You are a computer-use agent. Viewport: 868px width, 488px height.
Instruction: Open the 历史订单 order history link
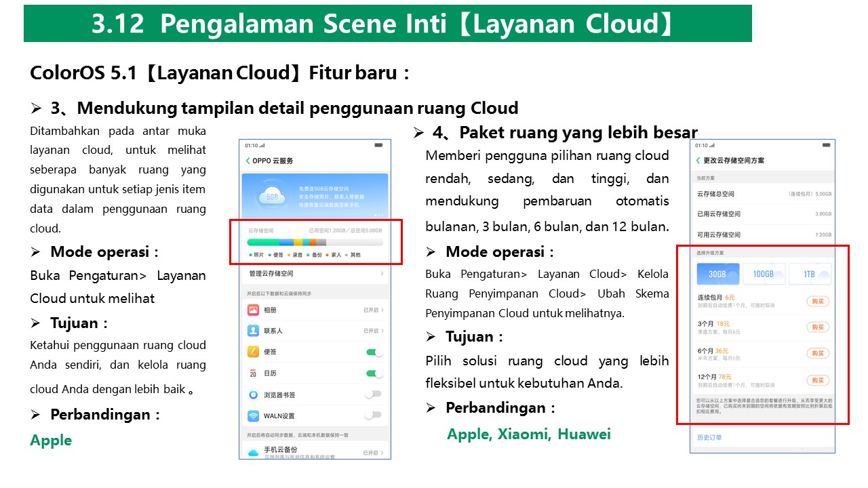pos(709,437)
